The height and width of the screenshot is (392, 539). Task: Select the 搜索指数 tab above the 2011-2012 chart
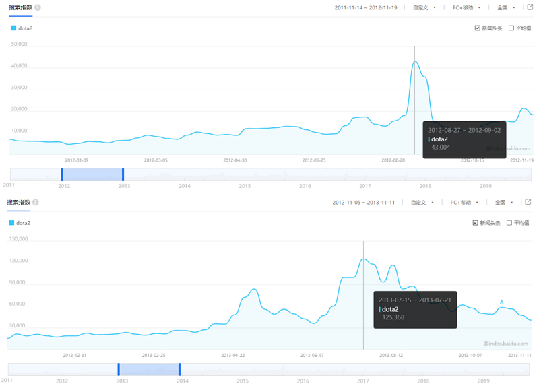click(21, 7)
